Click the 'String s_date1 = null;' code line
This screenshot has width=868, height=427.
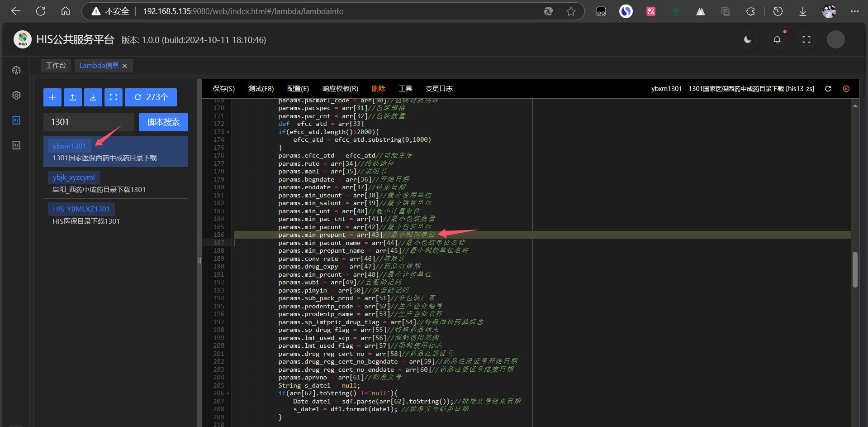click(x=319, y=385)
